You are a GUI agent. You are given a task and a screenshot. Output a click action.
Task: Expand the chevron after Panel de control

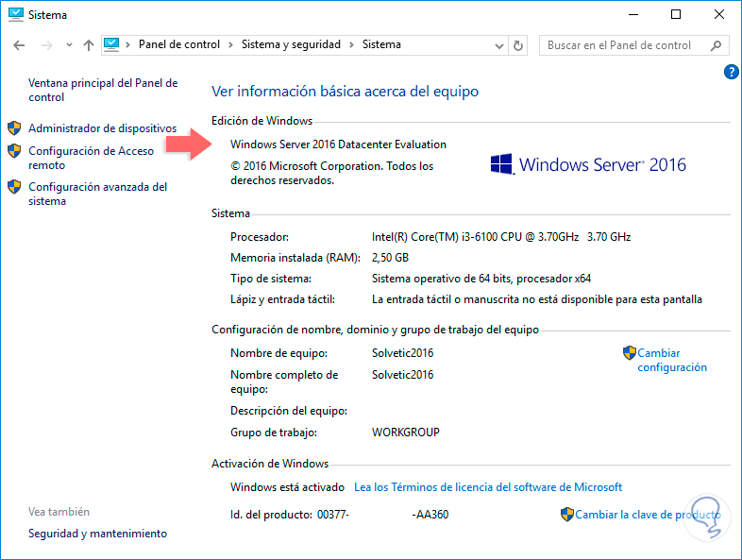click(x=231, y=45)
